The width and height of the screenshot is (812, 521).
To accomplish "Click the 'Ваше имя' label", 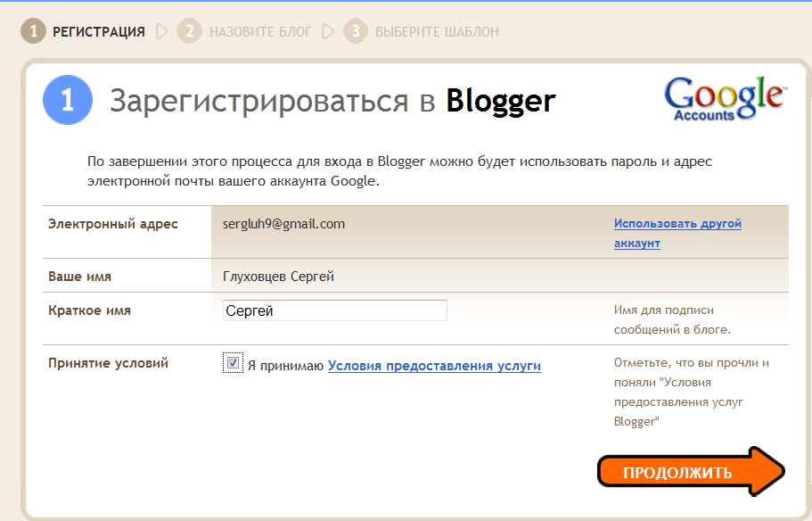I will 79,277.
